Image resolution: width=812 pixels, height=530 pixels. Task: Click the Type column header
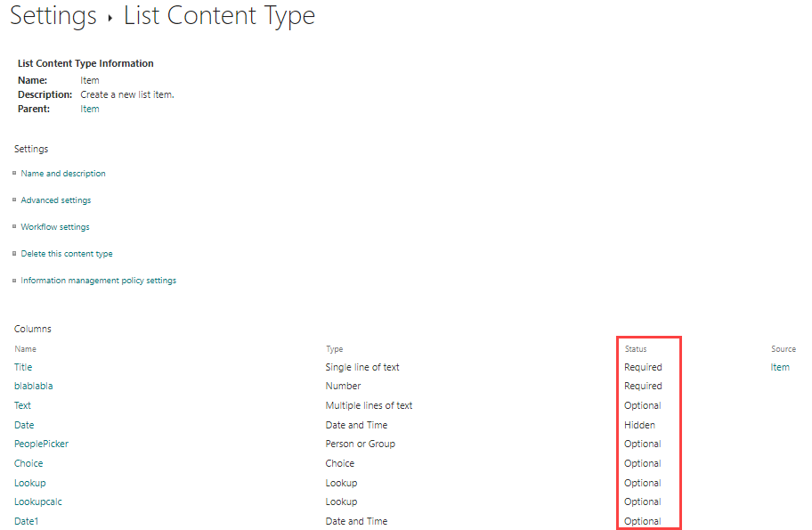pyautogui.click(x=335, y=349)
